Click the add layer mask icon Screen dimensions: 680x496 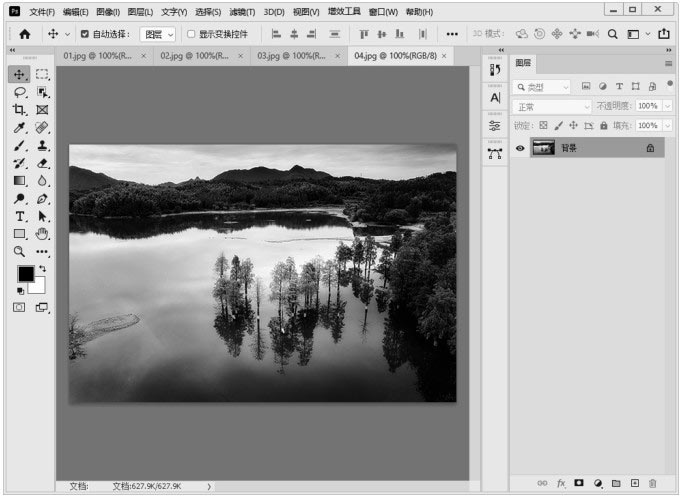click(x=579, y=483)
